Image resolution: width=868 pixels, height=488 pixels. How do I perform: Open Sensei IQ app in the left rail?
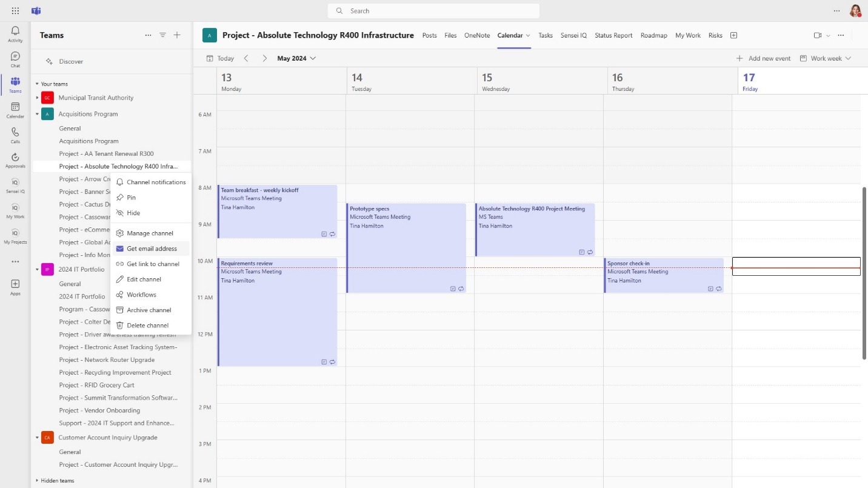coord(15,186)
